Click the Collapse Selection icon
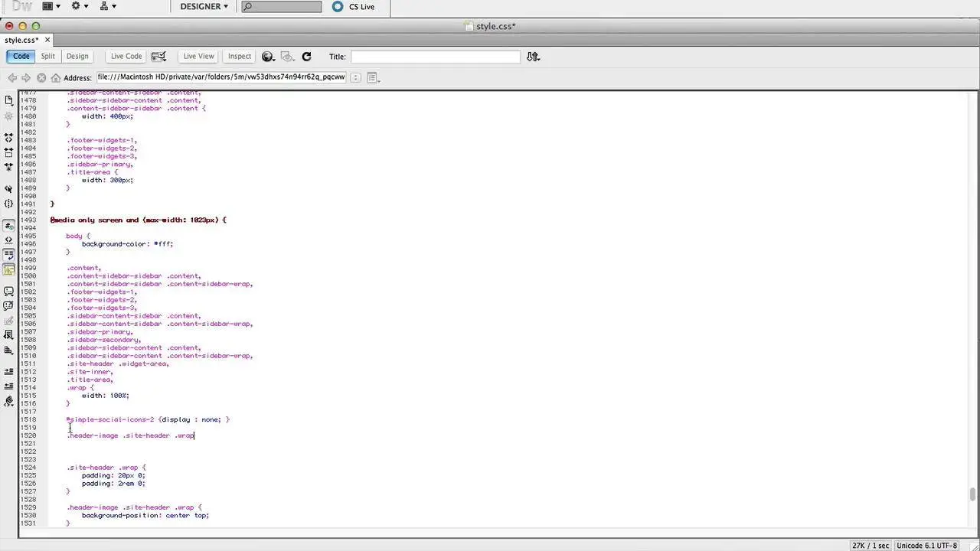 tap(9, 152)
